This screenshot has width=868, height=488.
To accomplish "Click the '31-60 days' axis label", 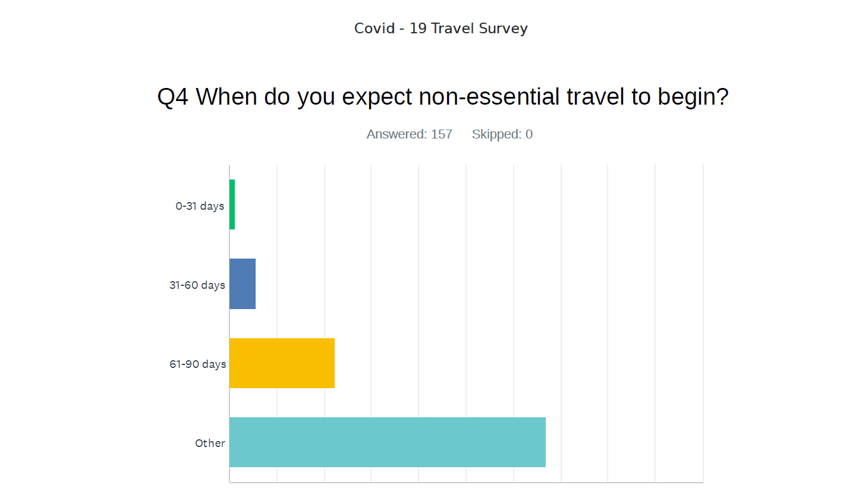I will click(197, 285).
